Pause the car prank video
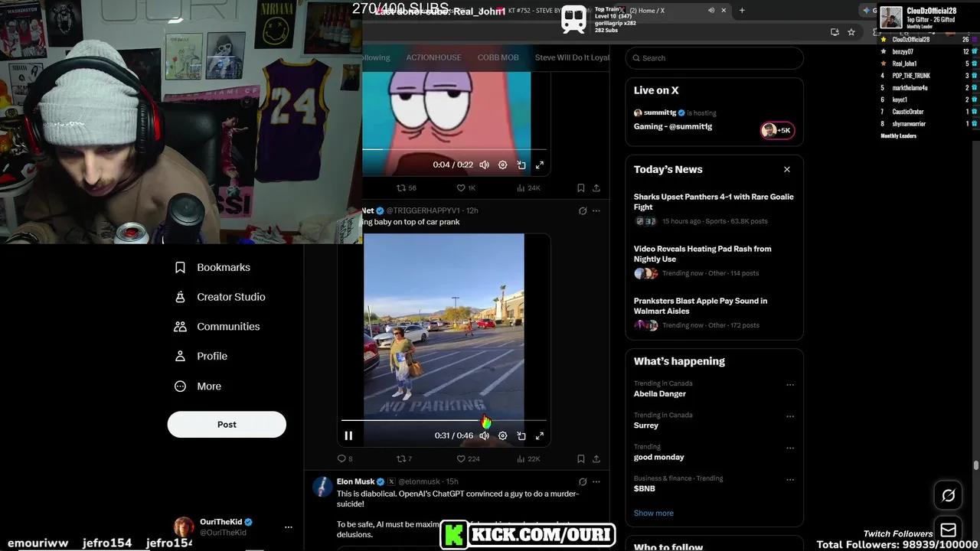 tap(348, 435)
